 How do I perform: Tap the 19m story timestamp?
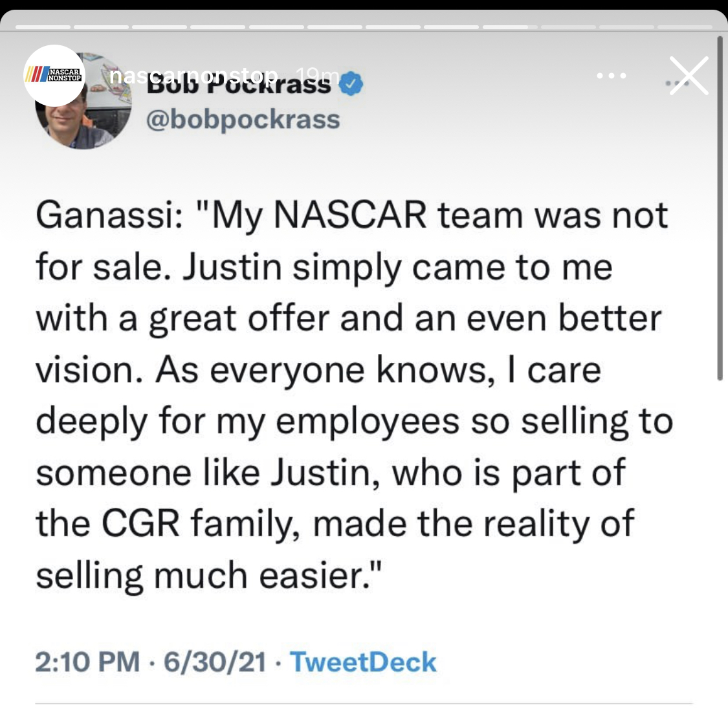click(316, 74)
